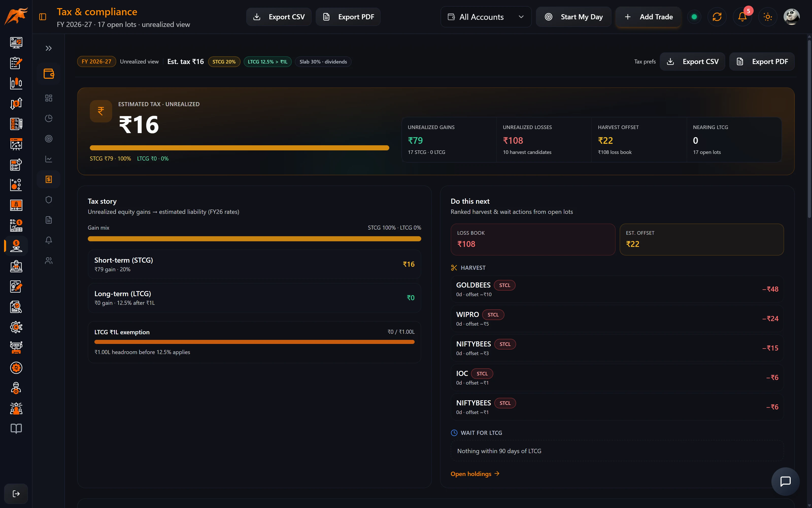Click Export CSV next to Tax prefs
The height and width of the screenshot is (508, 812).
(692, 61)
